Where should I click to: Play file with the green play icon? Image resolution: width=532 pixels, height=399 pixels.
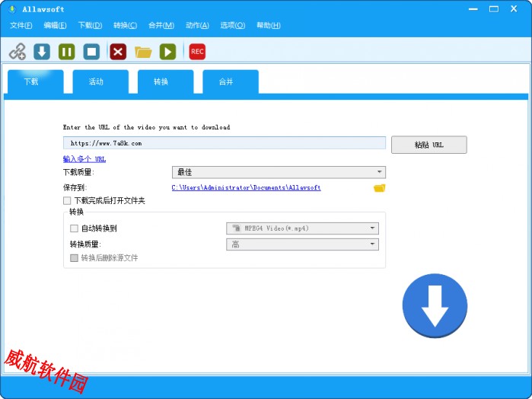tap(168, 52)
